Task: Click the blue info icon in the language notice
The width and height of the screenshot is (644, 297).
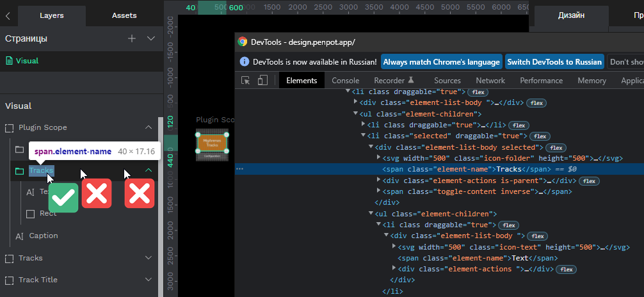Action: (x=245, y=62)
